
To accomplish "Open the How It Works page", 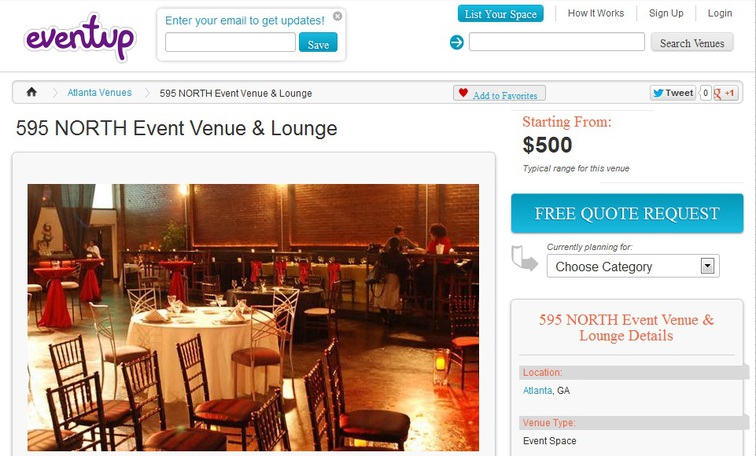I will (x=595, y=13).
